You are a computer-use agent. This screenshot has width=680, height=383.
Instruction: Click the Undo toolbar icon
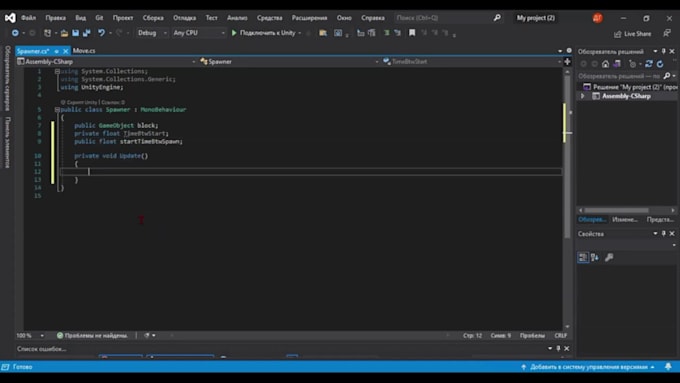pyautogui.click(x=101, y=33)
